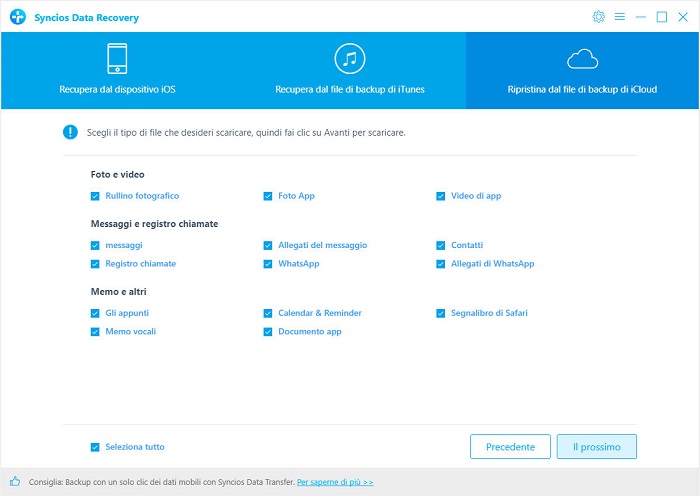700x496 pixels.
Task: Click the Scegli il tipo di file instruction text
Action: (x=246, y=133)
